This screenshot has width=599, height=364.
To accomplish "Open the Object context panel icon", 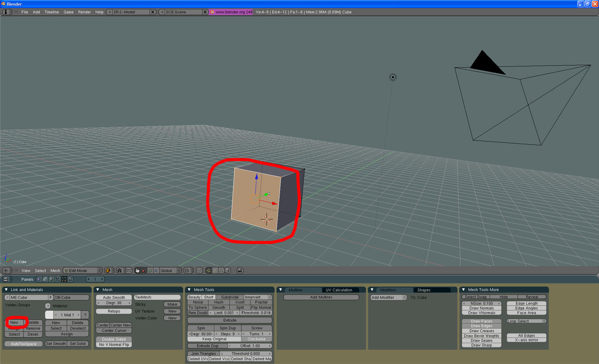I will pyautogui.click(x=57, y=279).
